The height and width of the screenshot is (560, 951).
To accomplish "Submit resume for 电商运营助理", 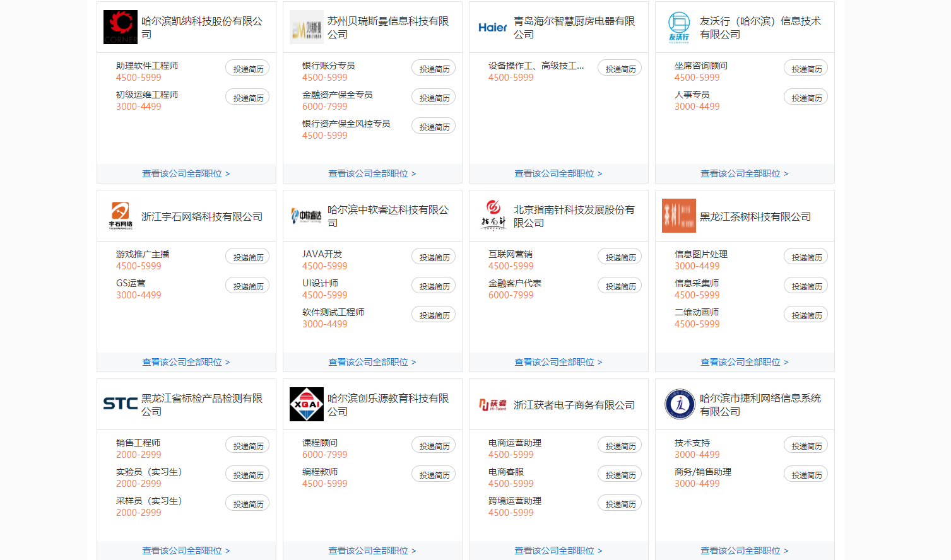I will coord(620,445).
